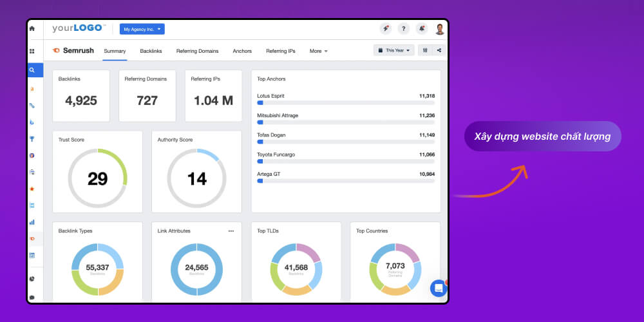Click the Referring IPs 1.04 M card
The width and height of the screenshot is (644, 322).
tap(213, 96)
